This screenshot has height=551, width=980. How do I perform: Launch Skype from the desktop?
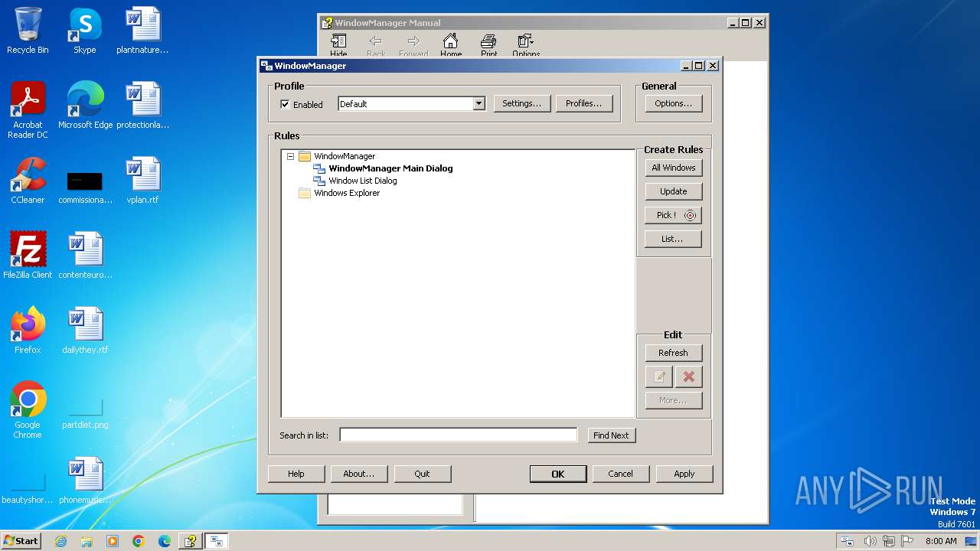point(85,31)
